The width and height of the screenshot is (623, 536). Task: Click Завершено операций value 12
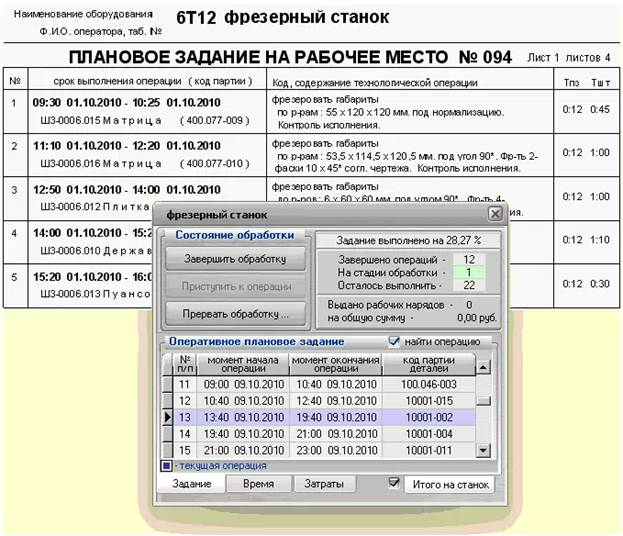click(x=469, y=259)
